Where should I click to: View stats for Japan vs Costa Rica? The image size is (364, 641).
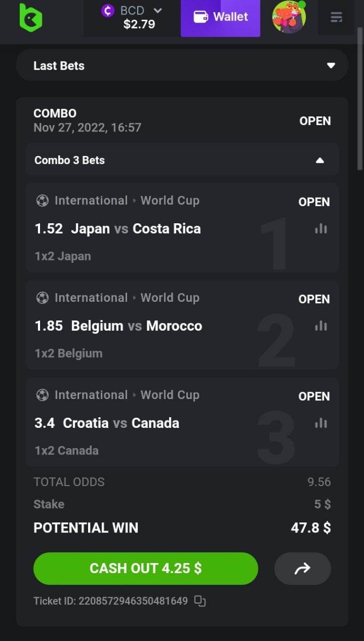pos(321,229)
